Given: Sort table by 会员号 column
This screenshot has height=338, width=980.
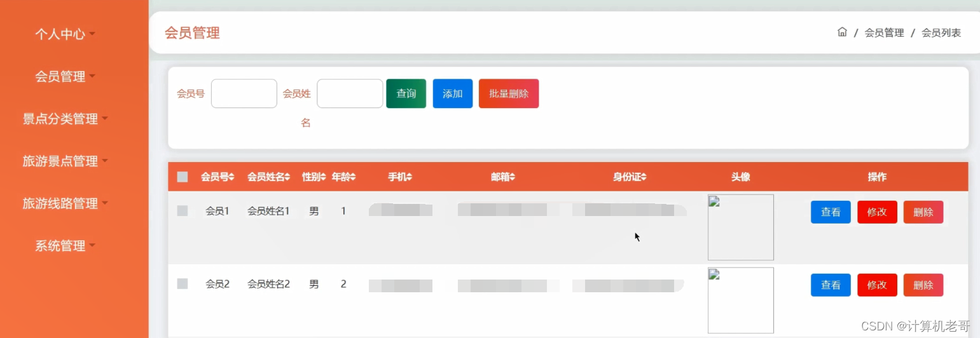Looking at the screenshot, I should 217,177.
